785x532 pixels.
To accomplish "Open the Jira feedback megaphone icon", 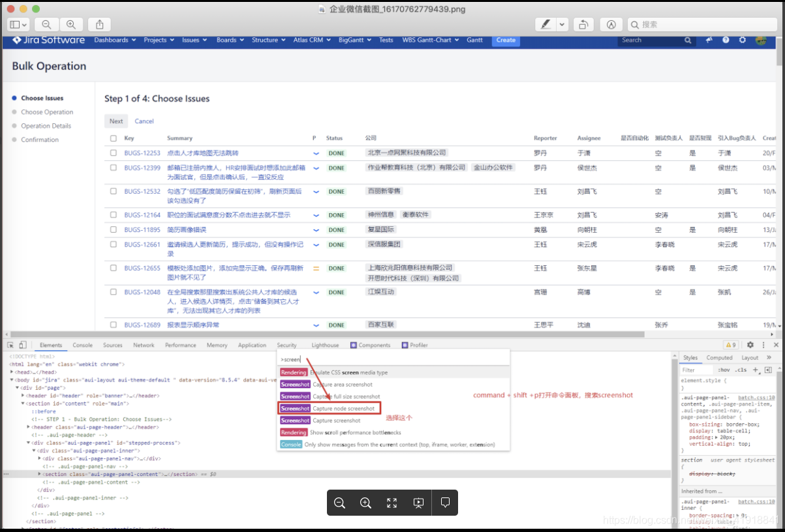I will click(x=709, y=40).
